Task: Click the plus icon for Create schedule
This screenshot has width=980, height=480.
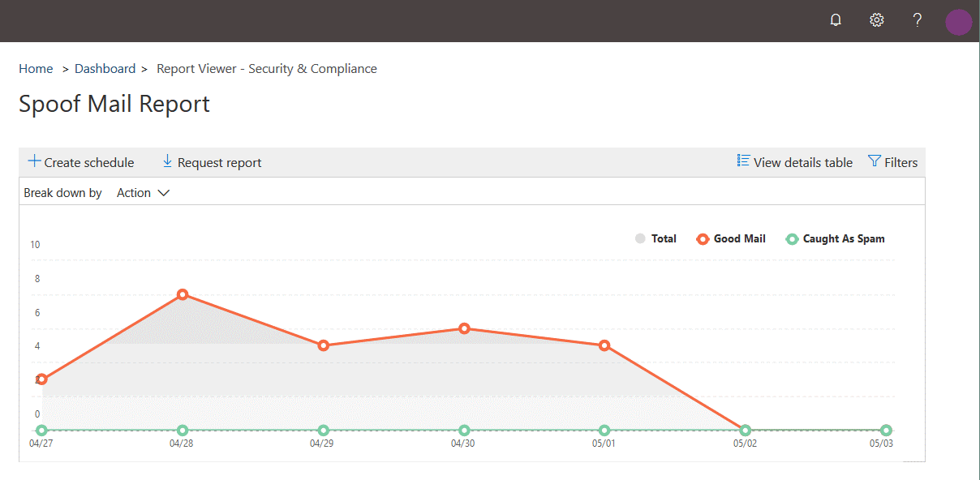Action: [35, 161]
